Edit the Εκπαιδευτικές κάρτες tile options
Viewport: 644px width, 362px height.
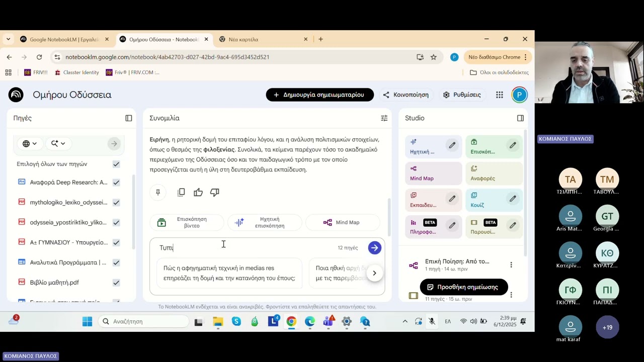pyautogui.click(x=452, y=199)
